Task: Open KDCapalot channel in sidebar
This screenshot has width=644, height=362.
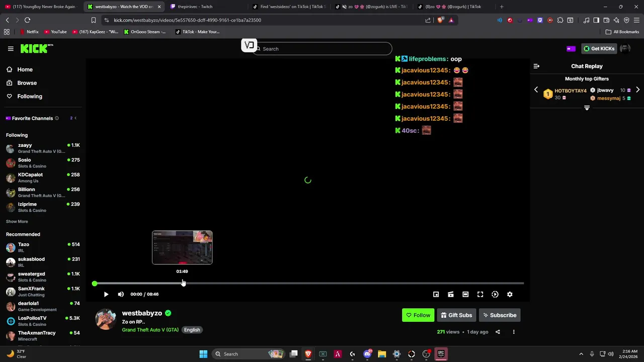Action: (x=43, y=177)
